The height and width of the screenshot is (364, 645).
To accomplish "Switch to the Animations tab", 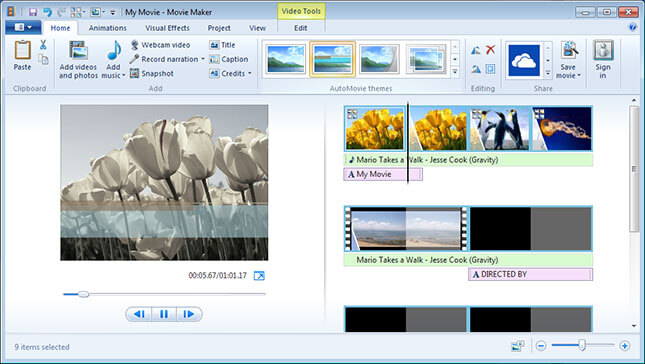I will [x=107, y=28].
